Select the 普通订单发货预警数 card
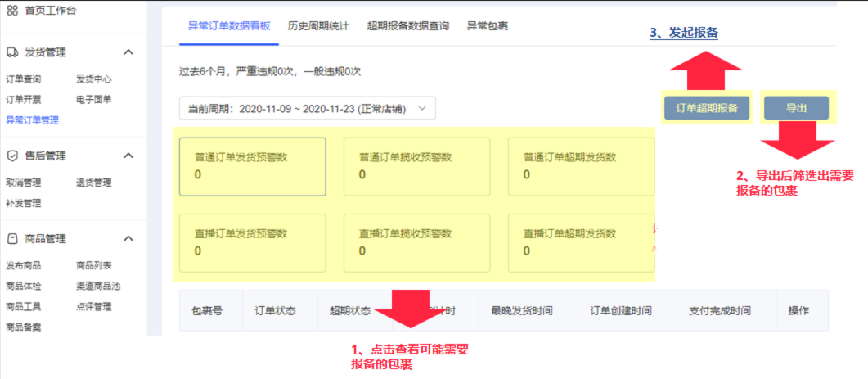This screenshot has width=868, height=379. pyautogui.click(x=252, y=166)
